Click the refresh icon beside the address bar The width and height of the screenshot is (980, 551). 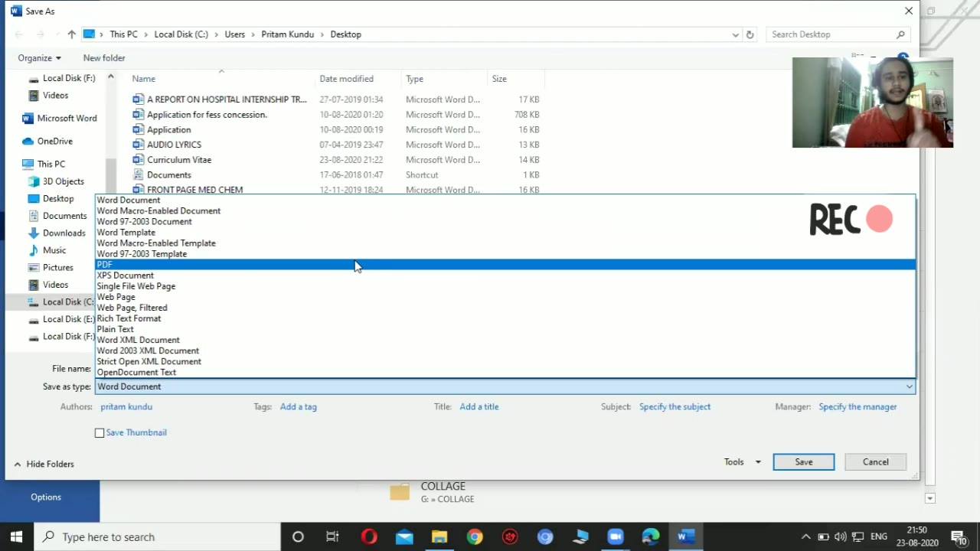pyautogui.click(x=750, y=34)
